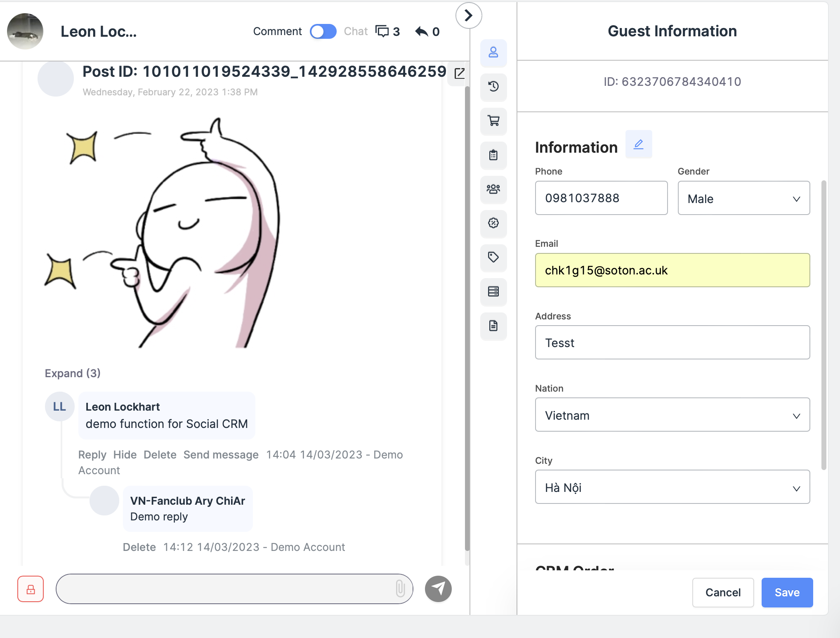This screenshot has width=840, height=638.
Task: Open the Nation dropdown showing Vietnam
Action: (672, 415)
